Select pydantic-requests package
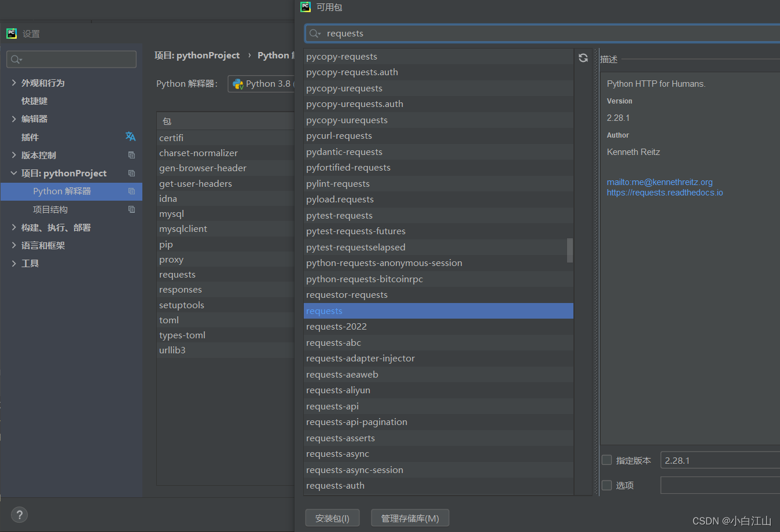The height and width of the screenshot is (532, 780). pos(439,152)
